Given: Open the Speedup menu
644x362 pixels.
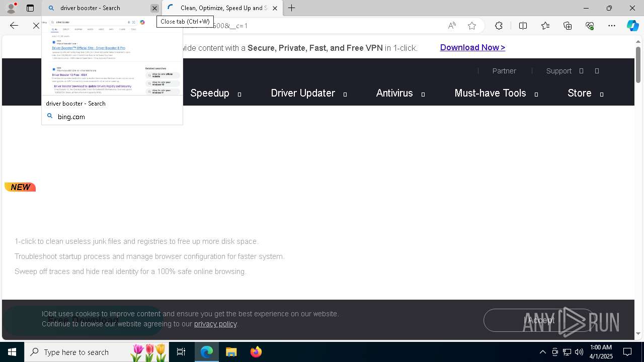Looking at the screenshot, I should point(210,93).
